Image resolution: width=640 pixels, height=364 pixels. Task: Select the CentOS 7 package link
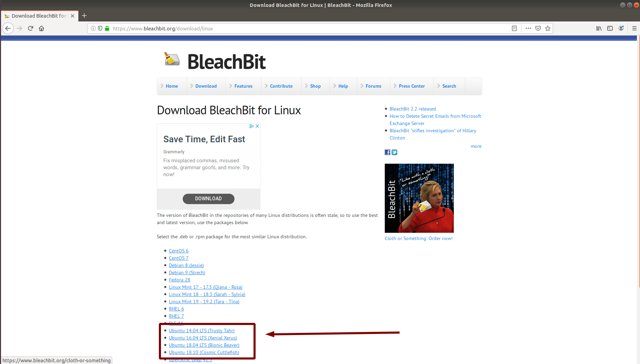point(179,258)
